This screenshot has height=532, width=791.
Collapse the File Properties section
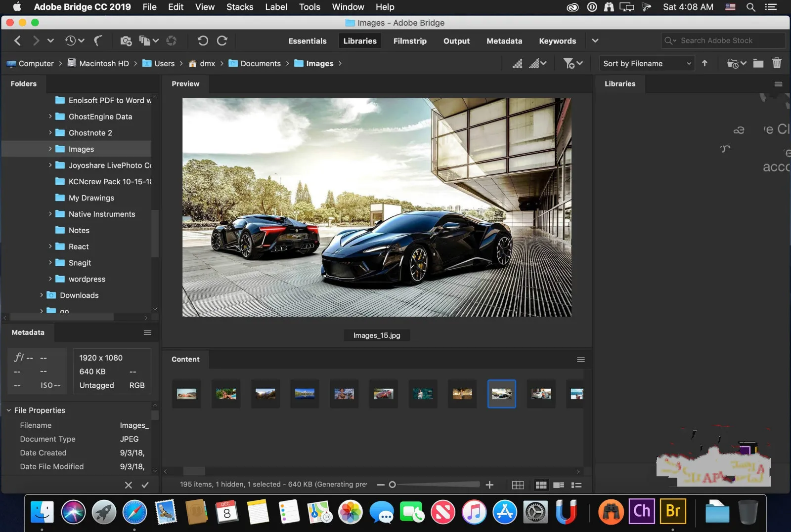click(8, 410)
